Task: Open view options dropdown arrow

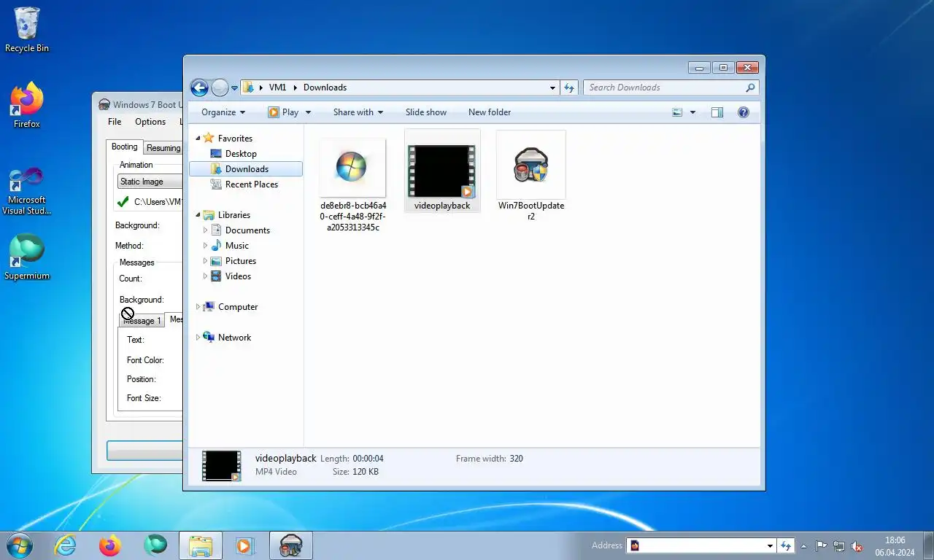Action: click(x=692, y=112)
